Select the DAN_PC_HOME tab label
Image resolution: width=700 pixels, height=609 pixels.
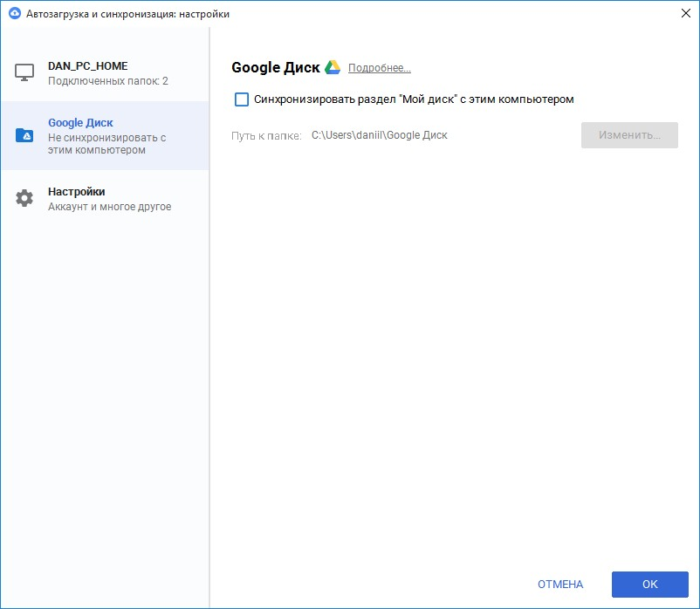click(x=87, y=65)
